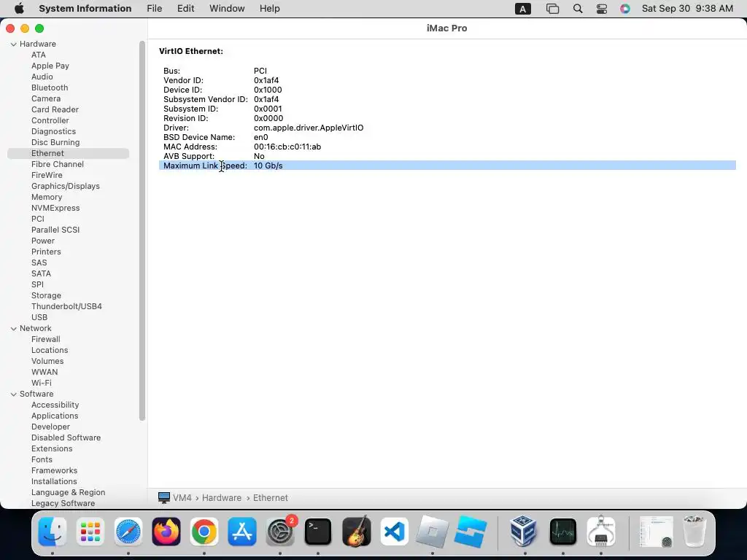The height and width of the screenshot is (560, 747).
Task: Open the System Information app menu
Action: (x=85, y=9)
